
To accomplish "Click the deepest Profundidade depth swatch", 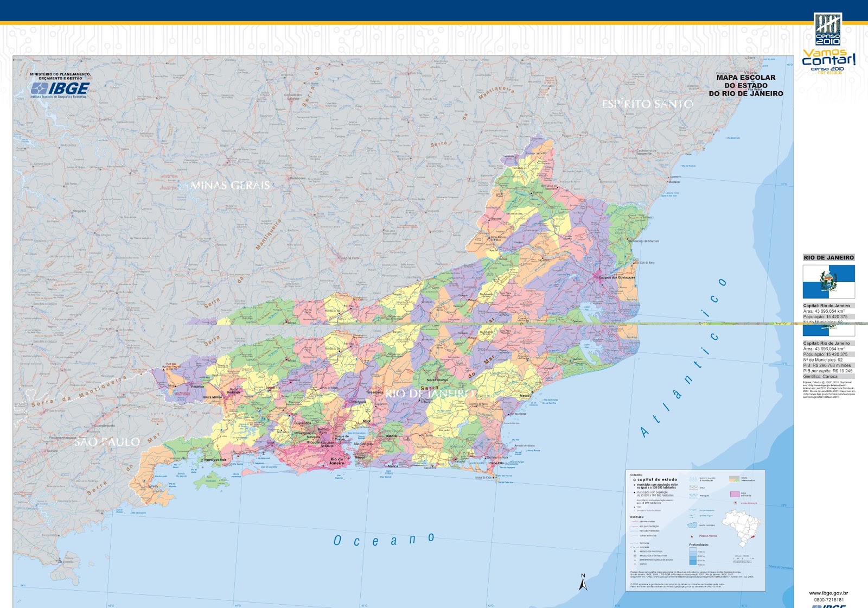I will [692, 563].
